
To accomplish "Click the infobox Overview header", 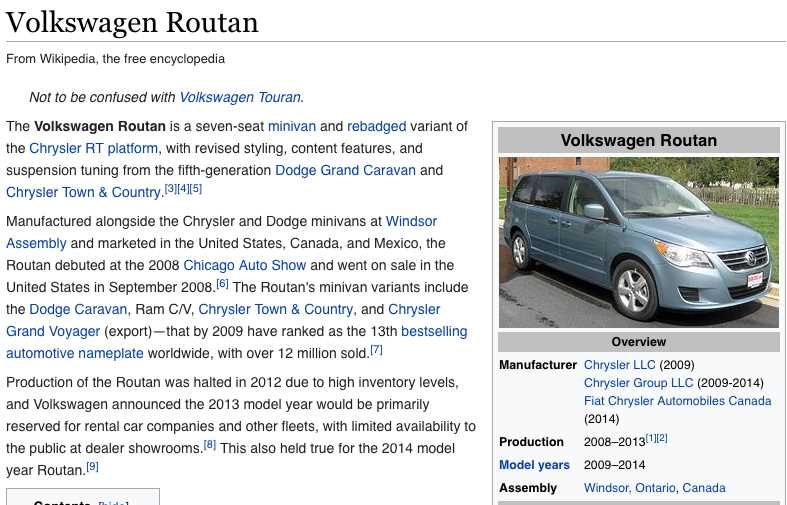I will click(x=638, y=342).
